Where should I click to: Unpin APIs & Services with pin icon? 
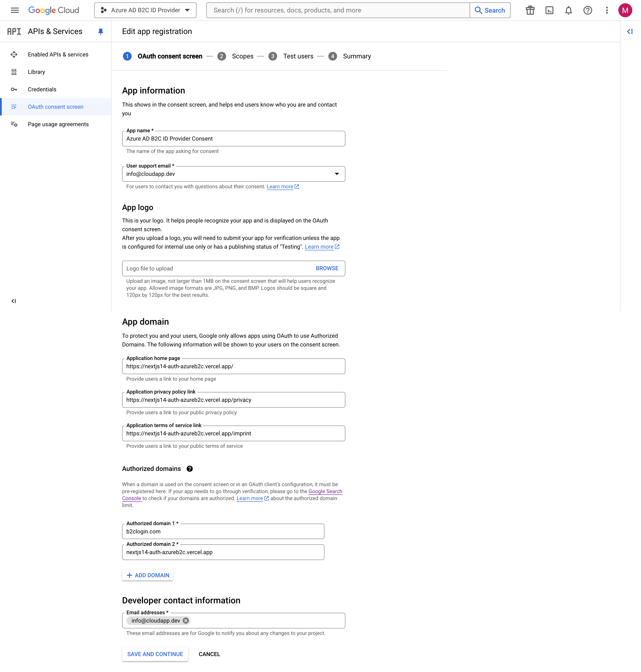pos(101,31)
